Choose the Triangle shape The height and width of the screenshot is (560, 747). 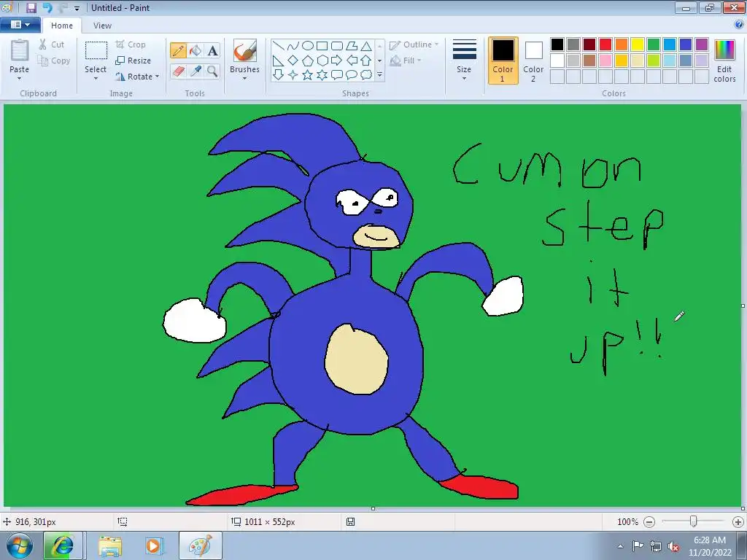pyautogui.click(x=366, y=46)
